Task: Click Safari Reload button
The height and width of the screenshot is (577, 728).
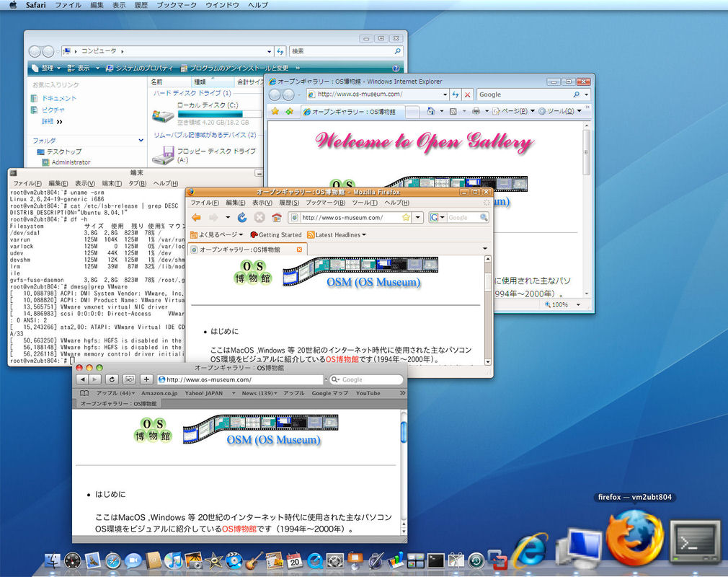Action: tap(112, 379)
